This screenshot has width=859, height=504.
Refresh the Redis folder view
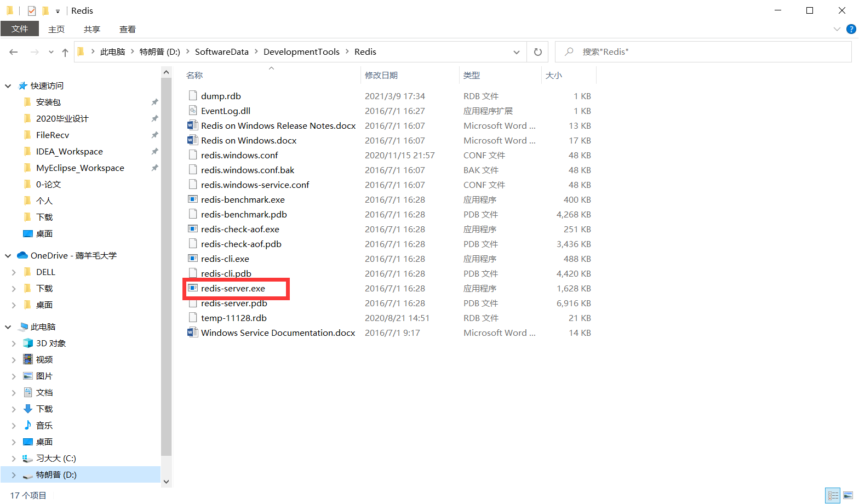(538, 52)
